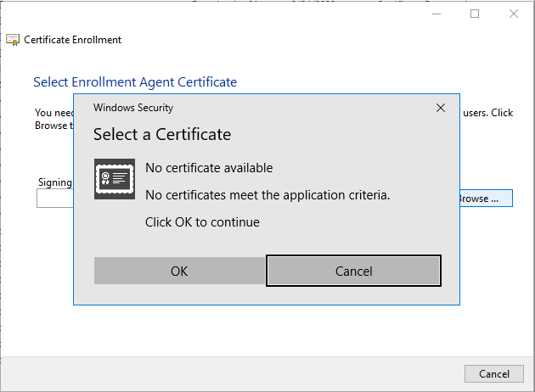
Task: Close the Certificate Enrollment window
Action: [x=513, y=14]
